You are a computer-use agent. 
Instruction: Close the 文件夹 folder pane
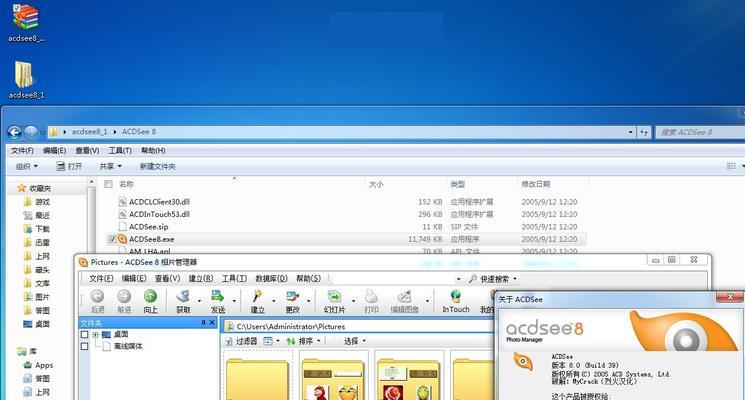point(212,323)
